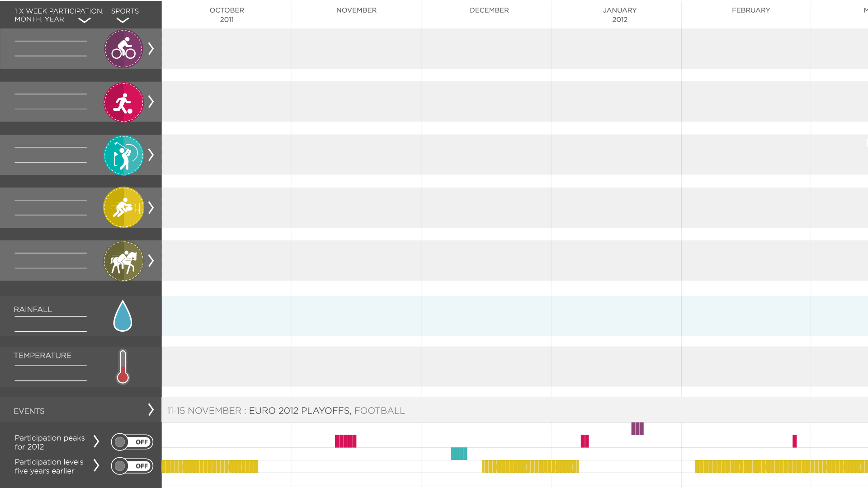The width and height of the screenshot is (868, 488).
Task: Toggle Participation levels five years earlier switch
Action: click(132, 466)
